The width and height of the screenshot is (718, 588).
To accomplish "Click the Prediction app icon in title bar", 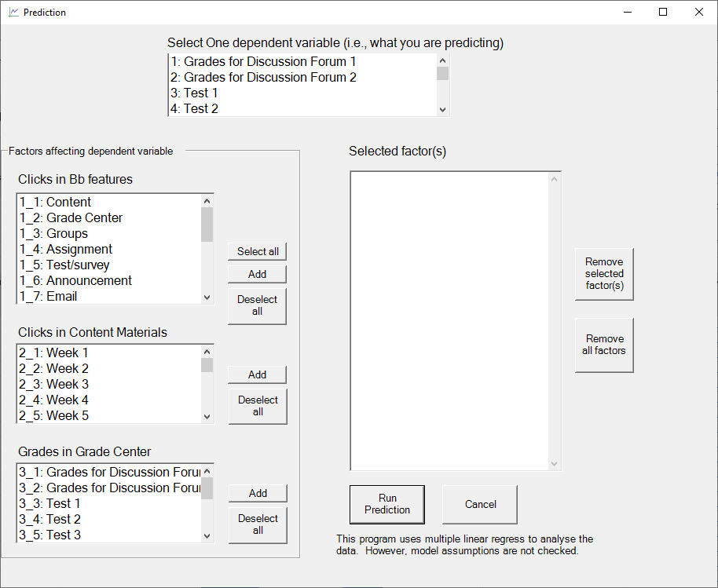I will point(13,13).
